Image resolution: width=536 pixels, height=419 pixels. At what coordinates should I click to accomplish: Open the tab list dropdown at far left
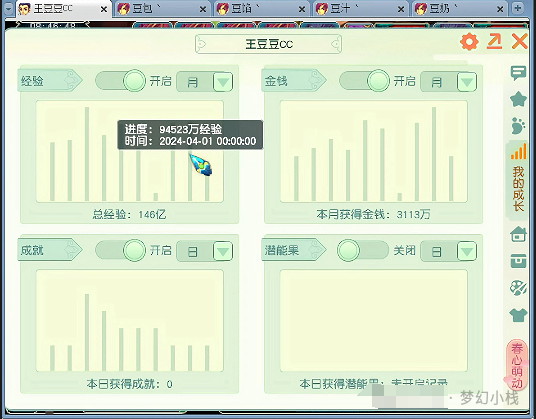tap(9, 9)
